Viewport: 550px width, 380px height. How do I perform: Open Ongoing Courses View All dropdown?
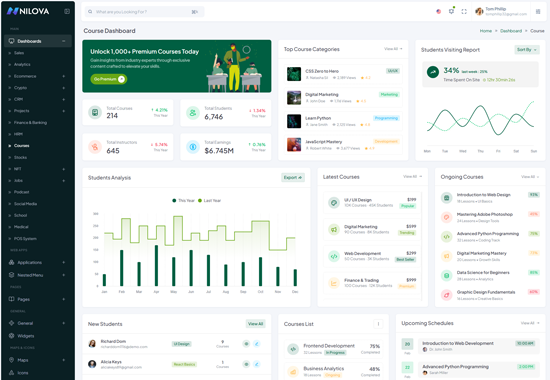click(x=530, y=177)
